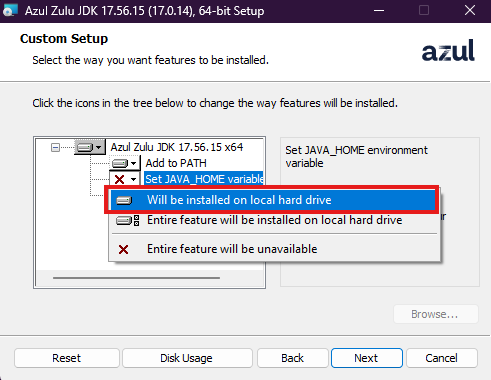Click the horizontal scrollbar in the feature tree
This screenshot has width=491, height=380.
(x=136, y=277)
